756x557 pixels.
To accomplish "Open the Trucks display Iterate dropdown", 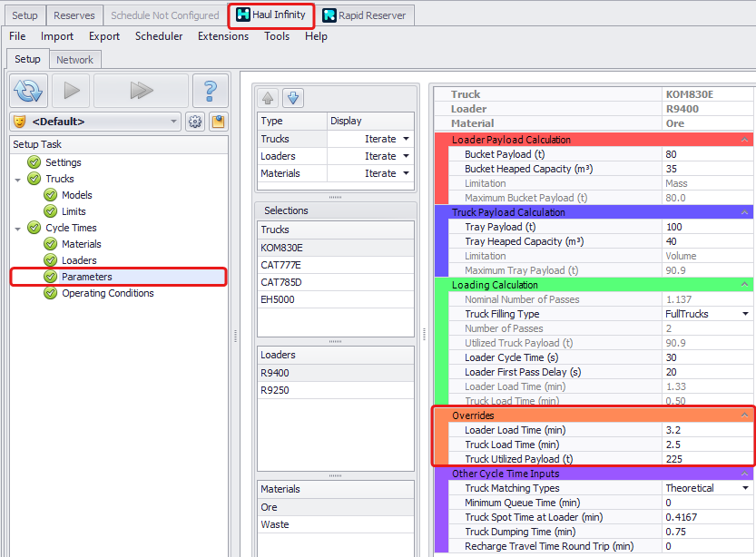I will [x=406, y=139].
